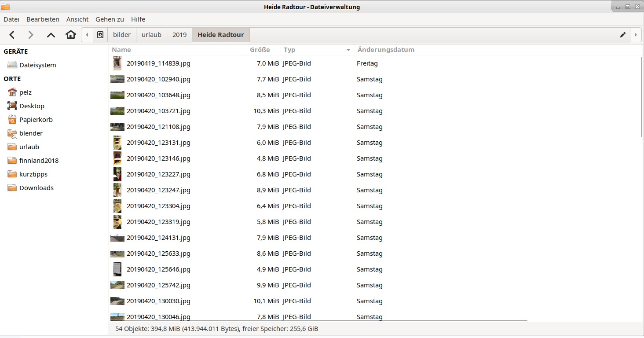Go forward with the right arrow button

point(31,35)
